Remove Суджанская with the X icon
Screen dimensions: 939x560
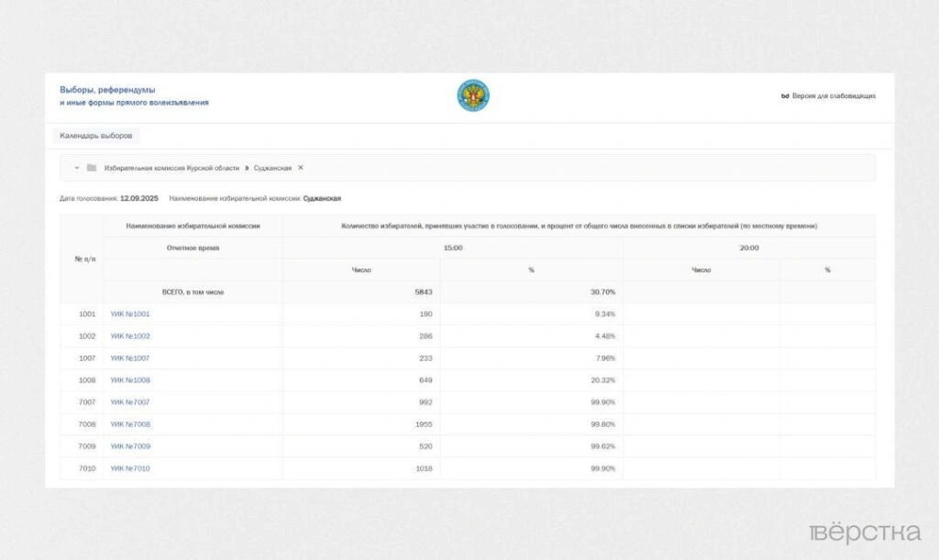301,168
